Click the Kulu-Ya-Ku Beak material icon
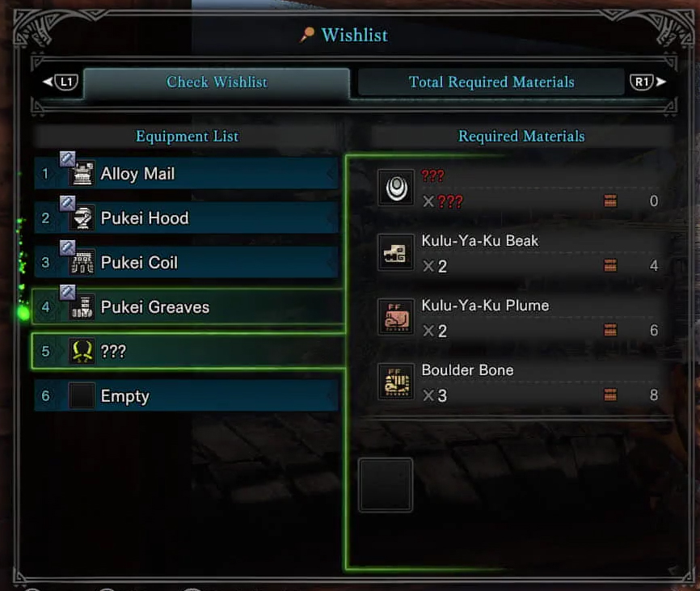Image resolution: width=700 pixels, height=591 pixels. tap(396, 252)
